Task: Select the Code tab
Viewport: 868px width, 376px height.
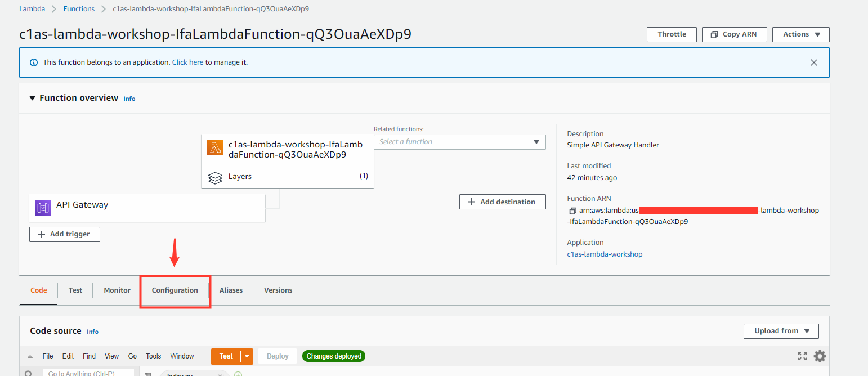Action: click(x=38, y=290)
